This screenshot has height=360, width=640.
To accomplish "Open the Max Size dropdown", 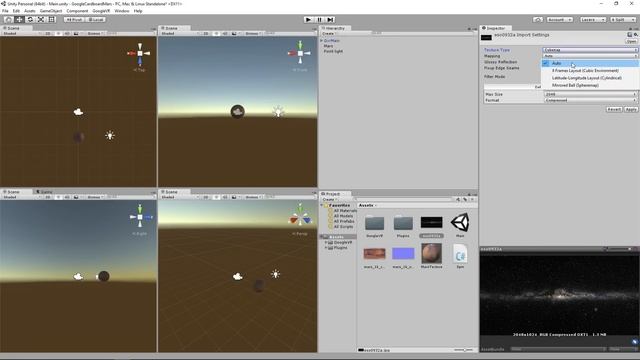I will click(590, 94).
